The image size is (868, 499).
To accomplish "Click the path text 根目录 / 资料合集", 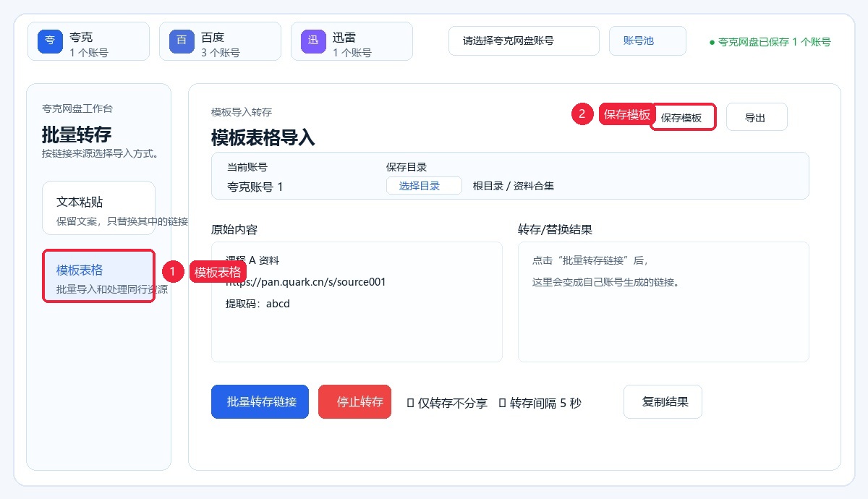I will coord(514,186).
